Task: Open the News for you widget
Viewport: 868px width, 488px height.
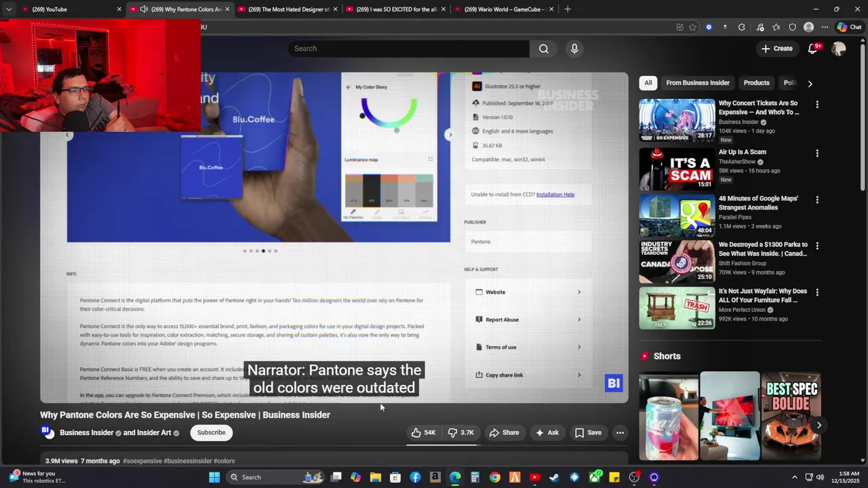Action: coord(37,477)
